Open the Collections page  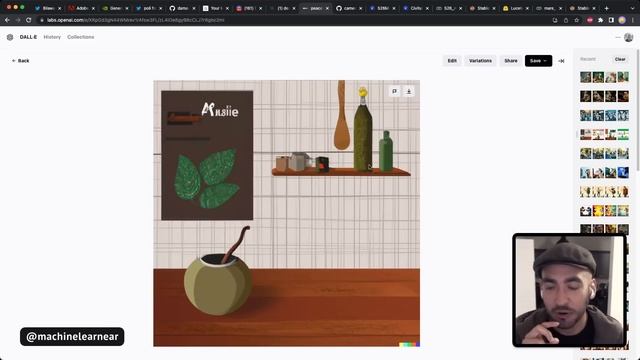81,37
